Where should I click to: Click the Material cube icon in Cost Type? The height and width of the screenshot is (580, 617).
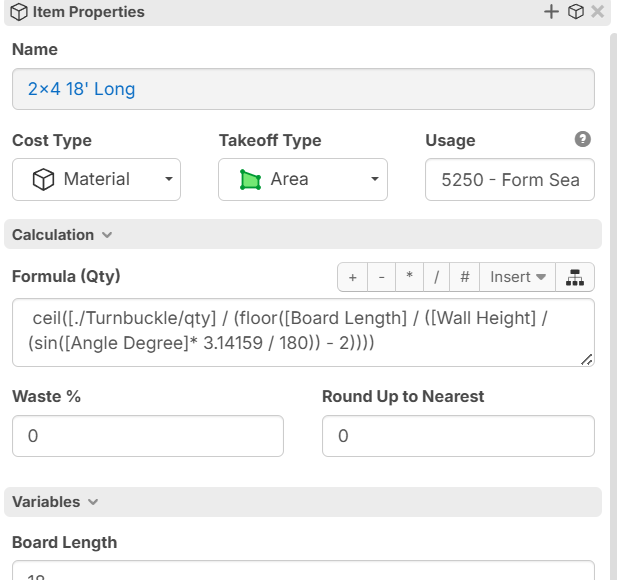pos(43,179)
